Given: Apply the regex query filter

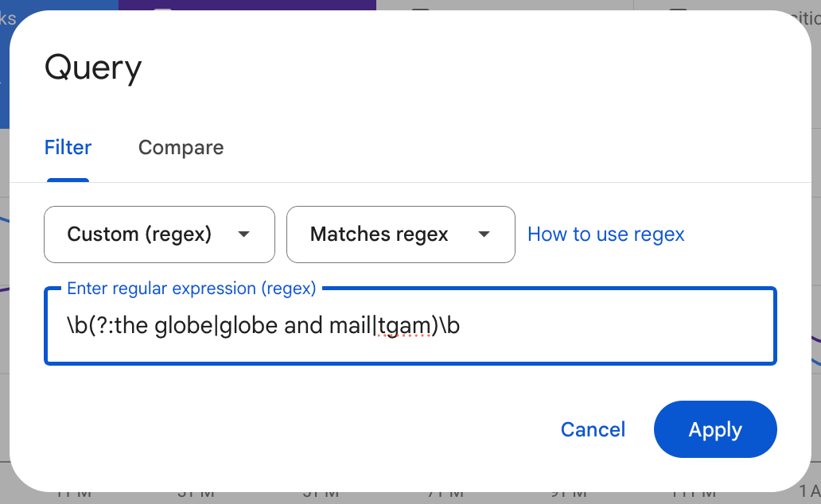Looking at the screenshot, I should tap(715, 430).
